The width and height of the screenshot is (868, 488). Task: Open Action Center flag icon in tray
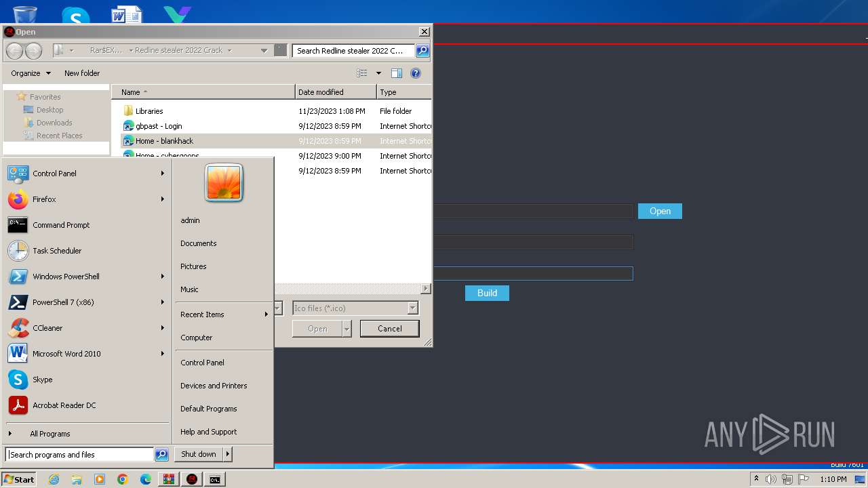tap(804, 479)
